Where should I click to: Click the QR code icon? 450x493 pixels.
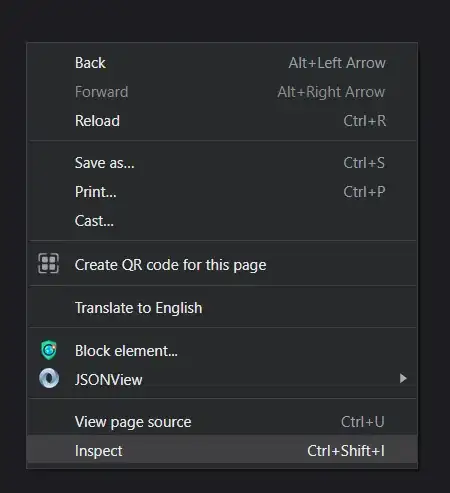(x=49, y=263)
